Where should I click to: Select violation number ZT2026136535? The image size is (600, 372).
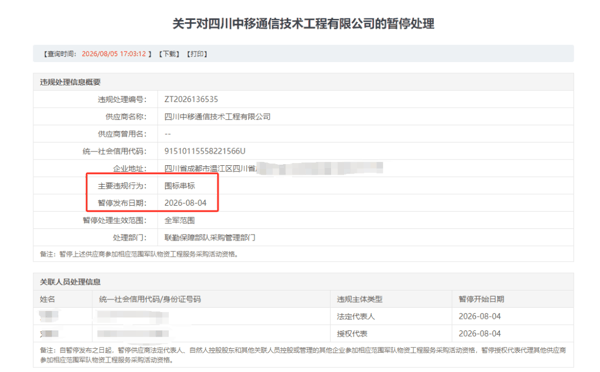(191, 100)
